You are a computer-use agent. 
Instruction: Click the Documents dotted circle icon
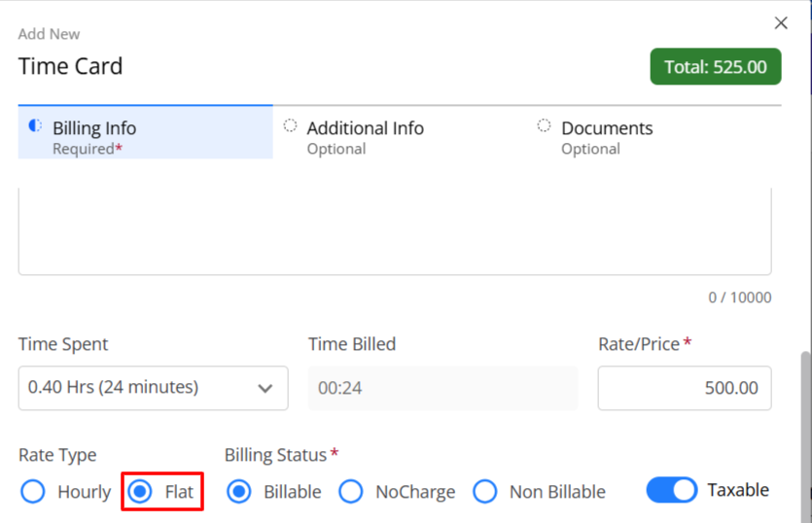click(544, 125)
